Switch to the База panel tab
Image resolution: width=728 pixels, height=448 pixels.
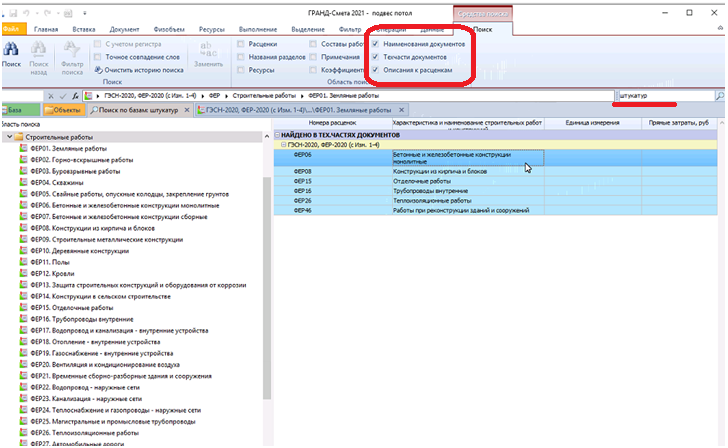tap(20, 110)
